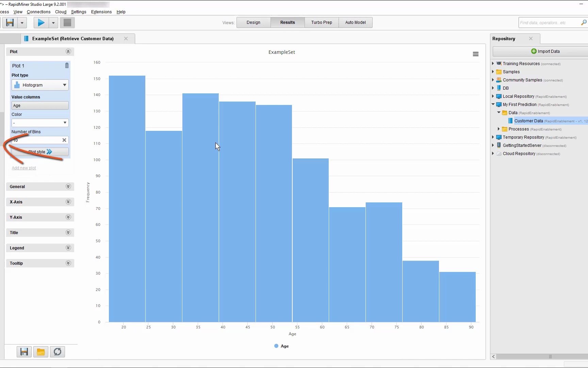The image size is (588, 368).
Task: Expand the X-Axis section
Action: (x=68, y=202)
